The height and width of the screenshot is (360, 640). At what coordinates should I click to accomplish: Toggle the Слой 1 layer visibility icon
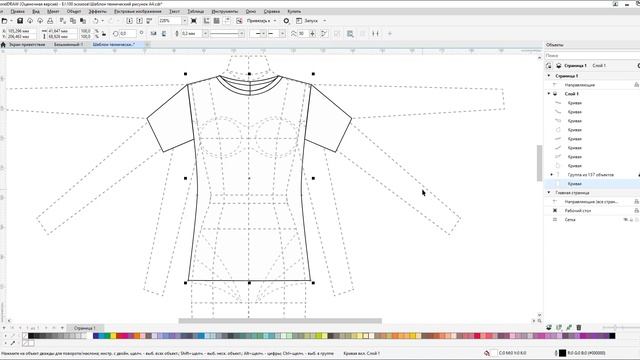[x=555, y=94]
